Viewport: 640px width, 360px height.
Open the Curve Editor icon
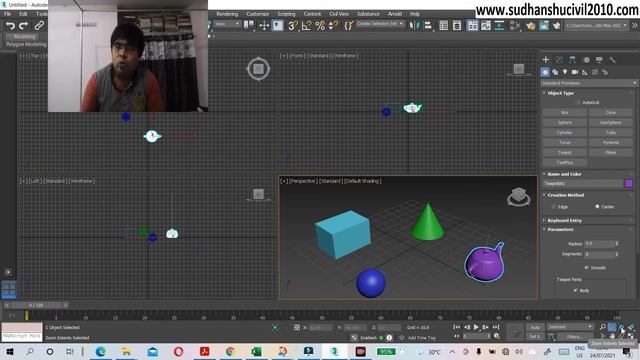click(x=486, y=26)
